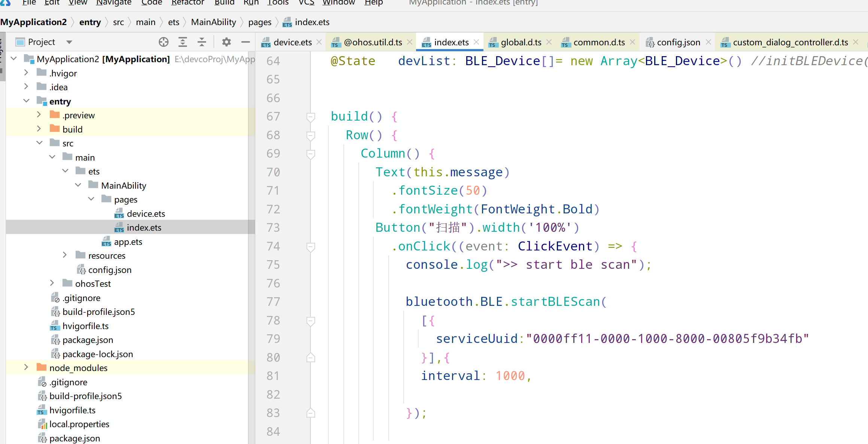Click index.ets breadcrumb segment
Image resolution: width=868 pixels, height=444 pixels.
tap(306, 22)
